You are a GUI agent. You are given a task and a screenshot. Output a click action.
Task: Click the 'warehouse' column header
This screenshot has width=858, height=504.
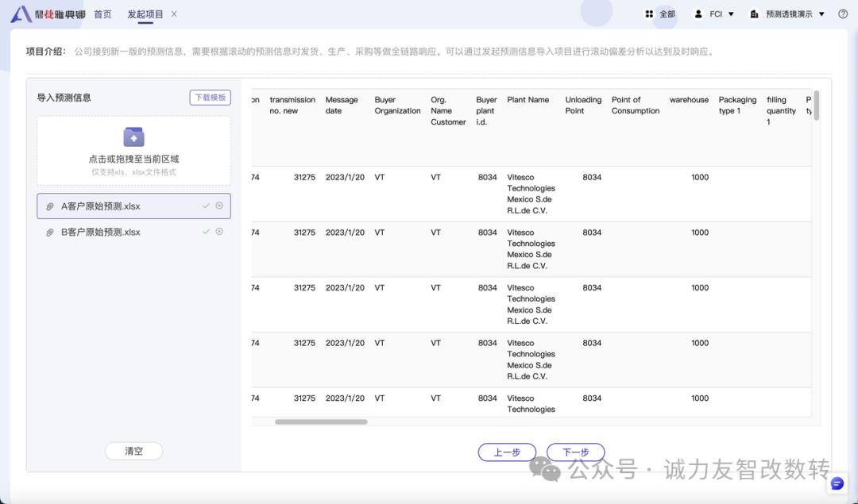click(689, 100)
